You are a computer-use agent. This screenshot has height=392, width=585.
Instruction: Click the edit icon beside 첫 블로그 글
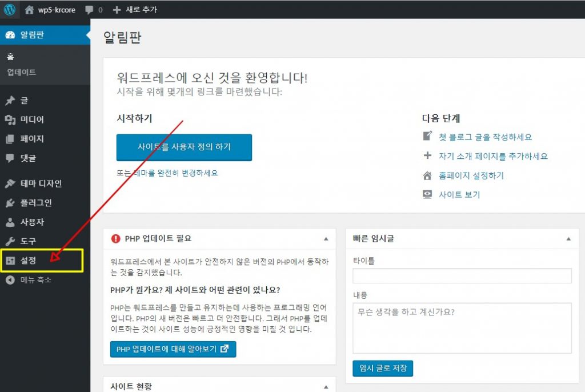pyautogui.click(x=427, y=136)
